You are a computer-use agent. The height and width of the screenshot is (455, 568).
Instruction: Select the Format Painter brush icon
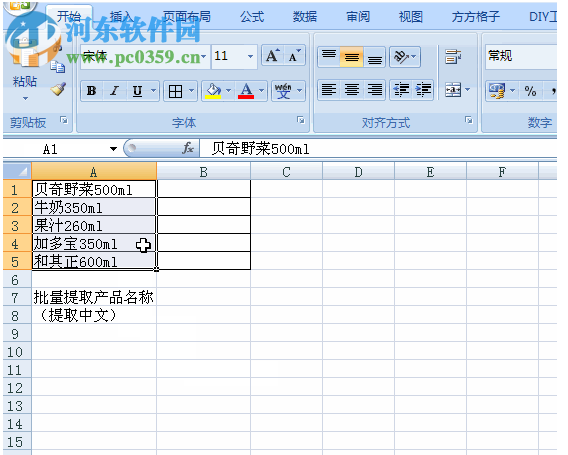coord(58,89)
